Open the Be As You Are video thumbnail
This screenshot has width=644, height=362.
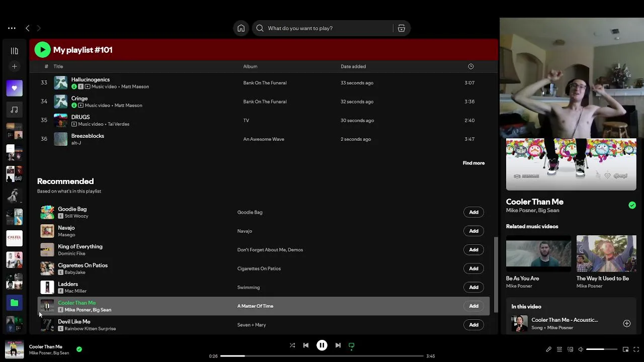pos(538,253)
